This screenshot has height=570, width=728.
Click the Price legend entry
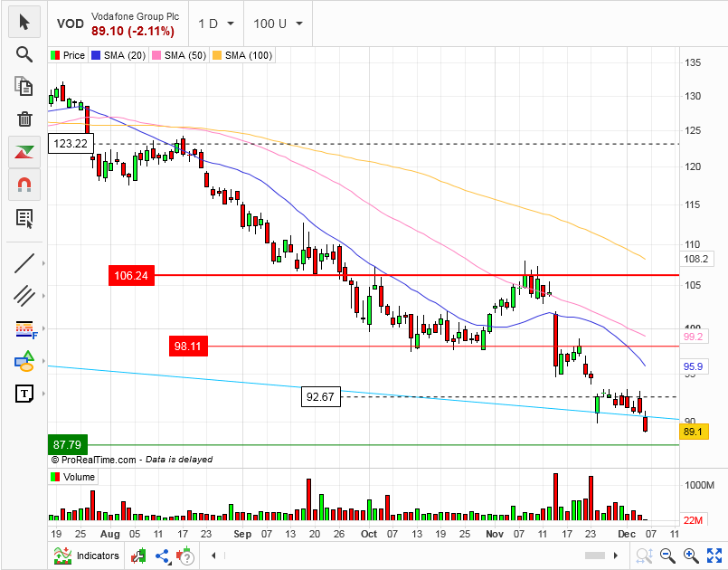click(x=68, y=55)
